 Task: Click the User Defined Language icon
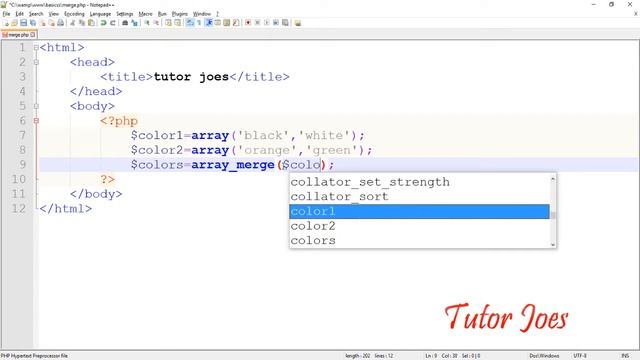point(217,23)
